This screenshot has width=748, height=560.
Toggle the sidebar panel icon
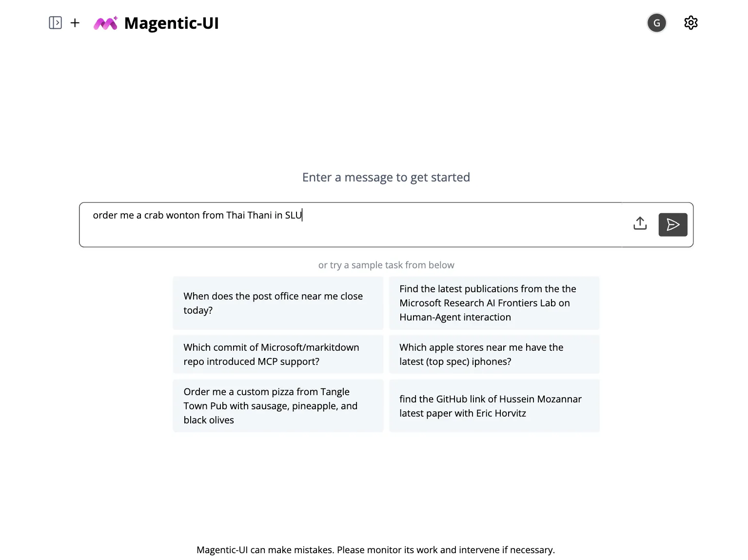tap(56, 23)
